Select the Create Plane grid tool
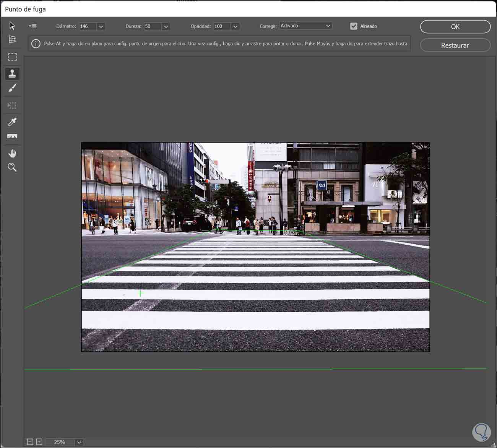 tap(12, 39)
